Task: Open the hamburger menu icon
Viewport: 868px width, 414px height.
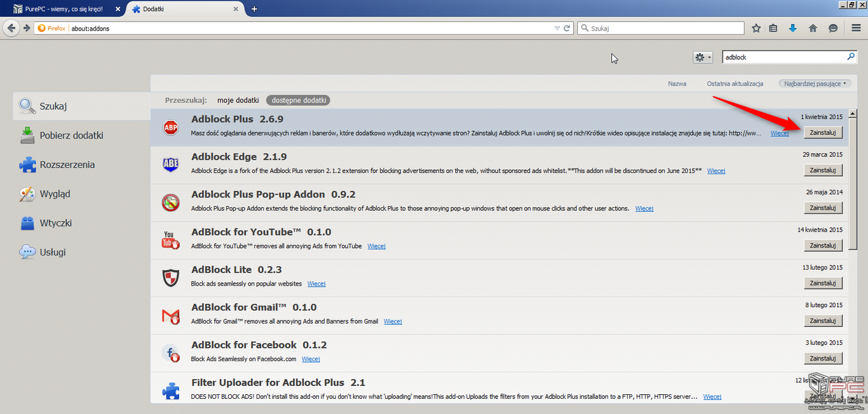Action: [856, 28]
